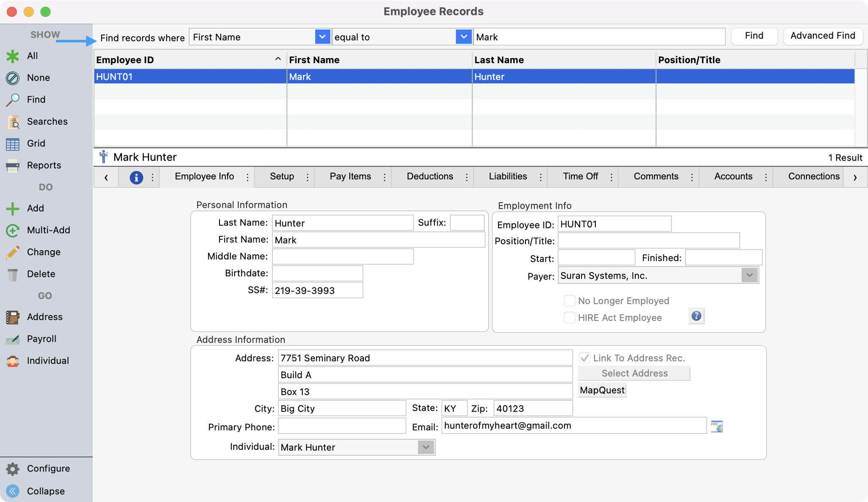Click the Multi-Add icon
Screen dimensions: 868x502
point(13,230)
